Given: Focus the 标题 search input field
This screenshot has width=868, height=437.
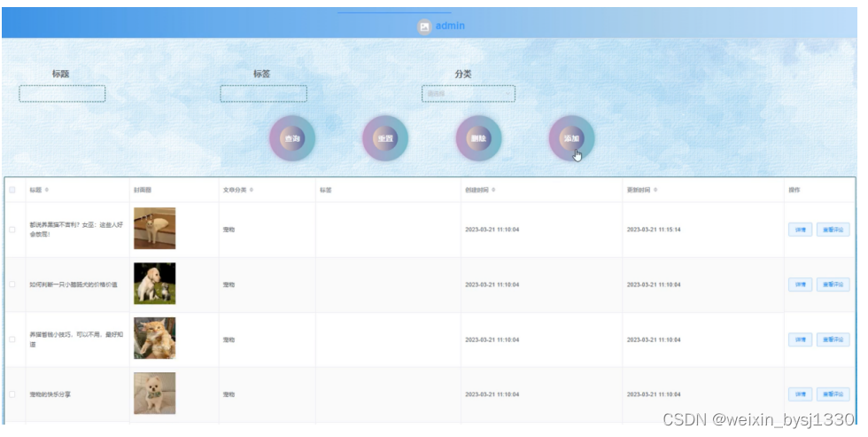Looking at the screenshot, I should coord(62,94).
